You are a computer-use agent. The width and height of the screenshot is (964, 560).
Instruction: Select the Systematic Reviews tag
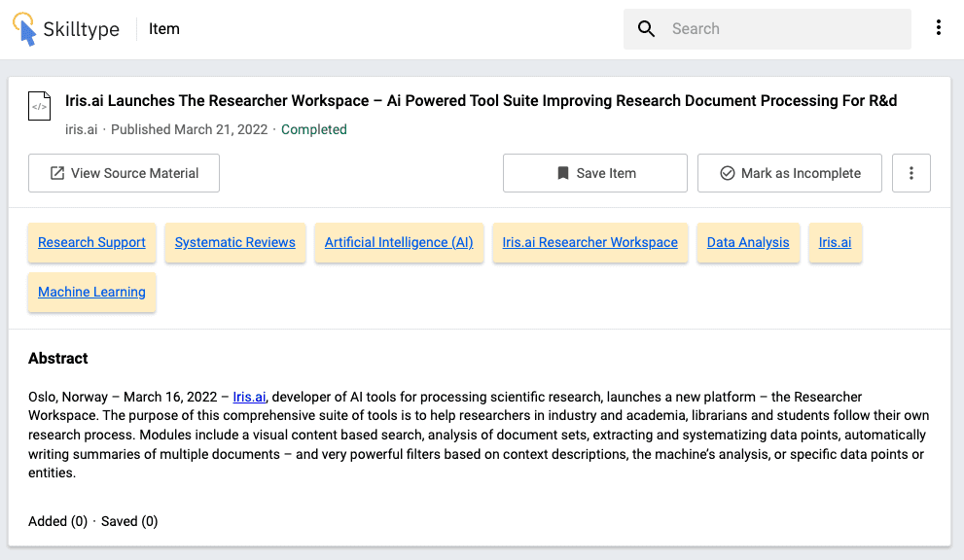tap(235, 242)
